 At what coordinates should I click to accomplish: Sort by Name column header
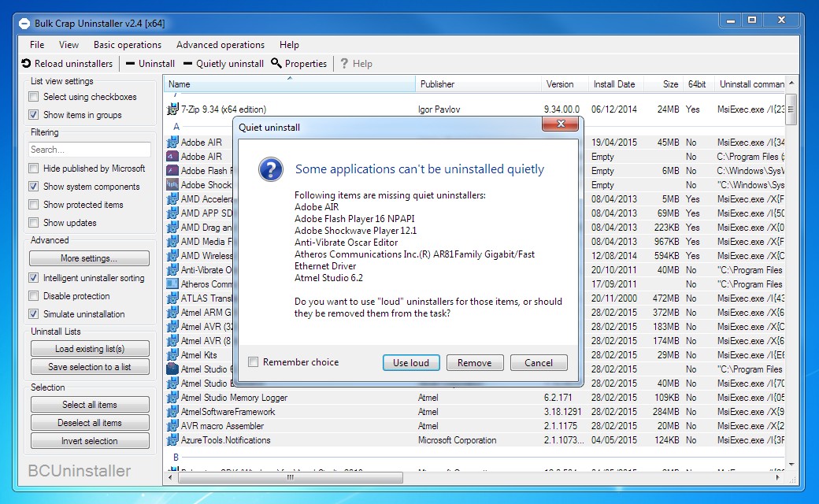[290, 84]
